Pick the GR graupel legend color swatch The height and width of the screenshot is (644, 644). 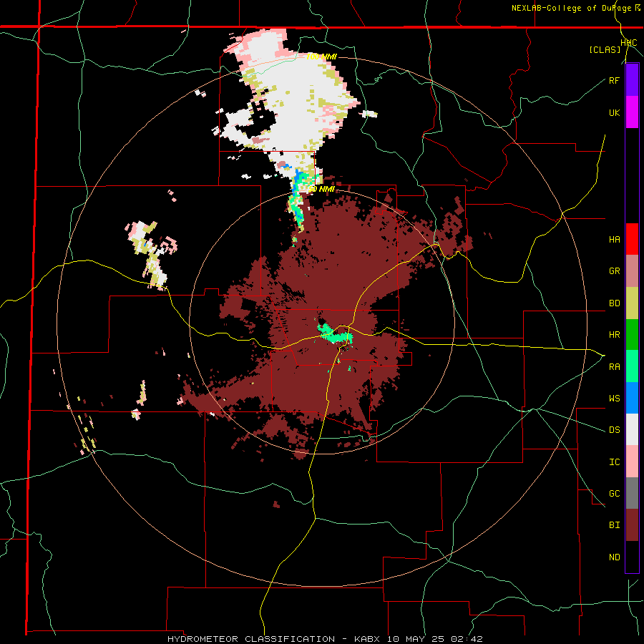point(632,271)
